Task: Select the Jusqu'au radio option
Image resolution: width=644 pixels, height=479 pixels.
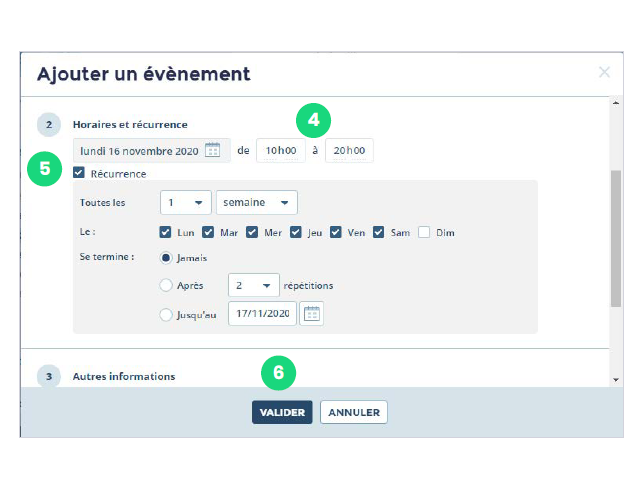Action: pos(166,314)
